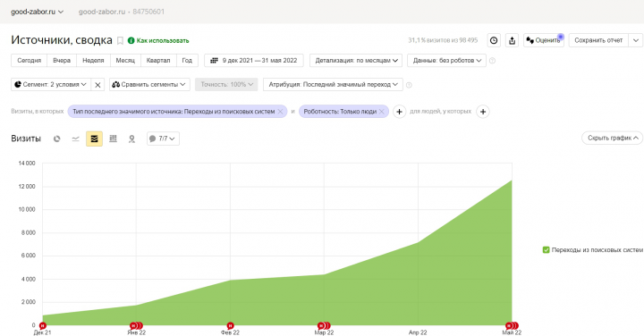Select the 'Вчера' period tab

click(62, 60)
